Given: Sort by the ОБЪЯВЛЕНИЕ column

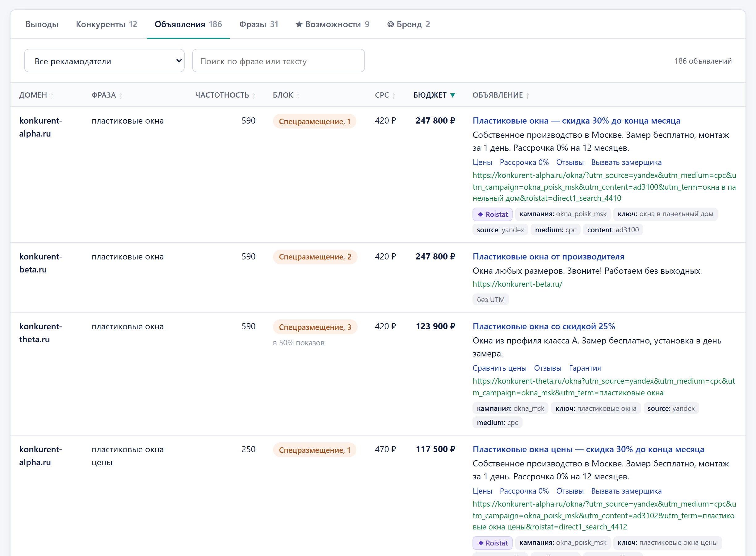Looking at the screenshot, I should coord(501,95).
